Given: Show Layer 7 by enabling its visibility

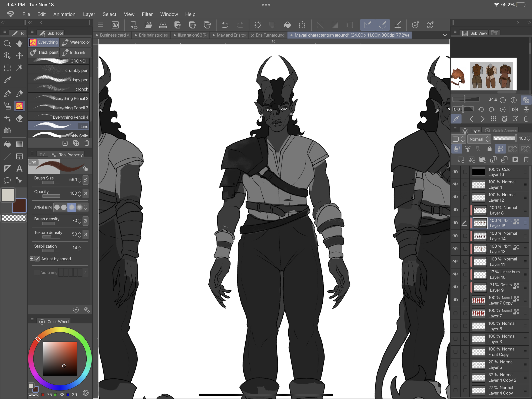Looking at the screenshot, I should 455,313.
